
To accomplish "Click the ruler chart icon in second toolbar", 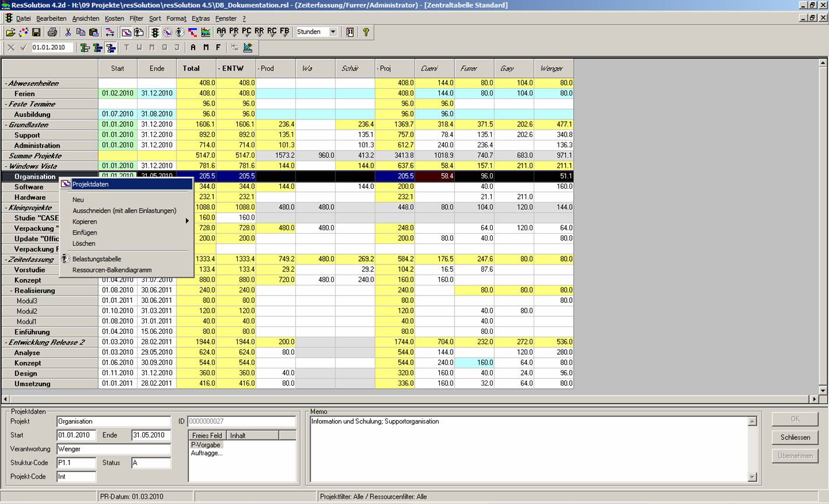I will (x=248, y=48).
